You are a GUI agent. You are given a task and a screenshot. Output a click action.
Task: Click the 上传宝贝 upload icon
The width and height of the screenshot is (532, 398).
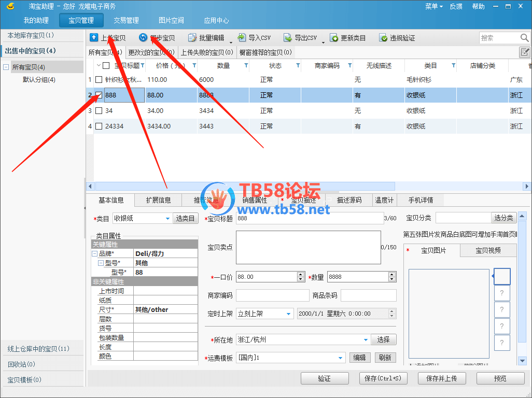click(94, 38)
